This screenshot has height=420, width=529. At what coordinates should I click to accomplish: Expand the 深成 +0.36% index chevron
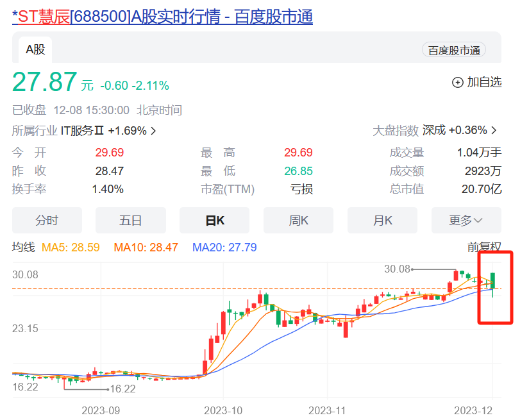pyautogui.click(x=494, y=130)
